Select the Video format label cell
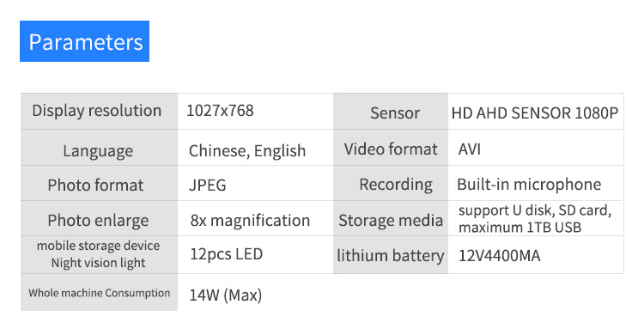This screenshot has width=644, height=335. (x=391, y=148)
